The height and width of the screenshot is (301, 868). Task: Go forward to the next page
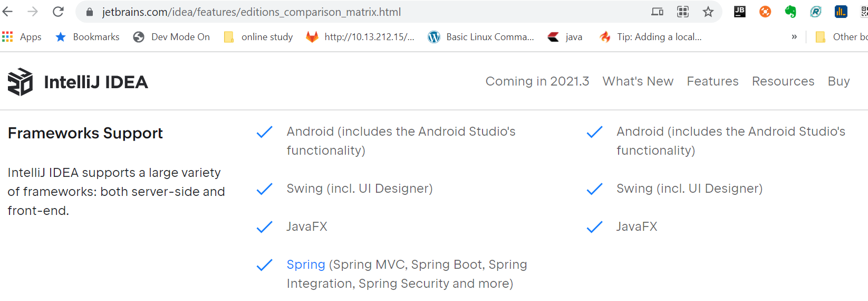point(33,12)
